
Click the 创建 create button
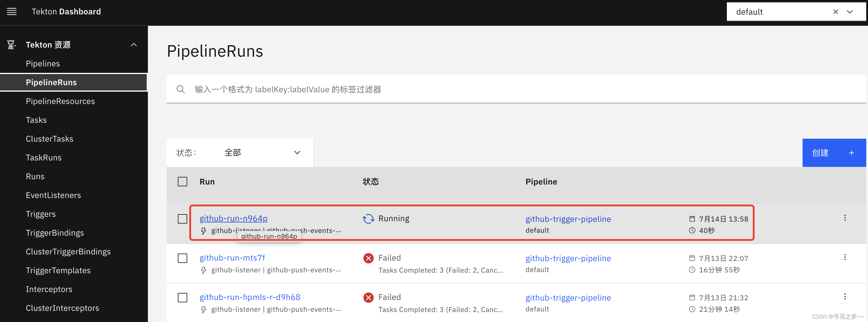pos(834,152)
